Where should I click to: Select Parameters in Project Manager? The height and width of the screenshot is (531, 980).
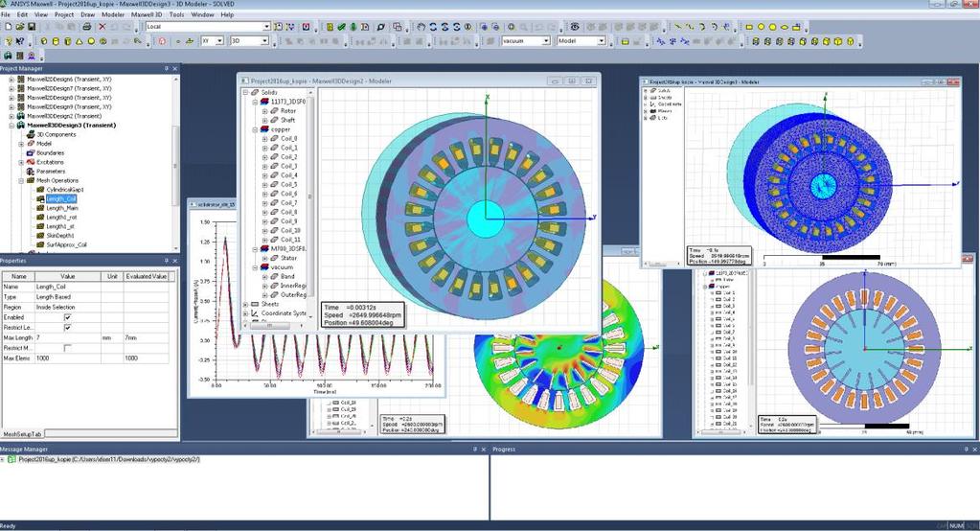51,171
